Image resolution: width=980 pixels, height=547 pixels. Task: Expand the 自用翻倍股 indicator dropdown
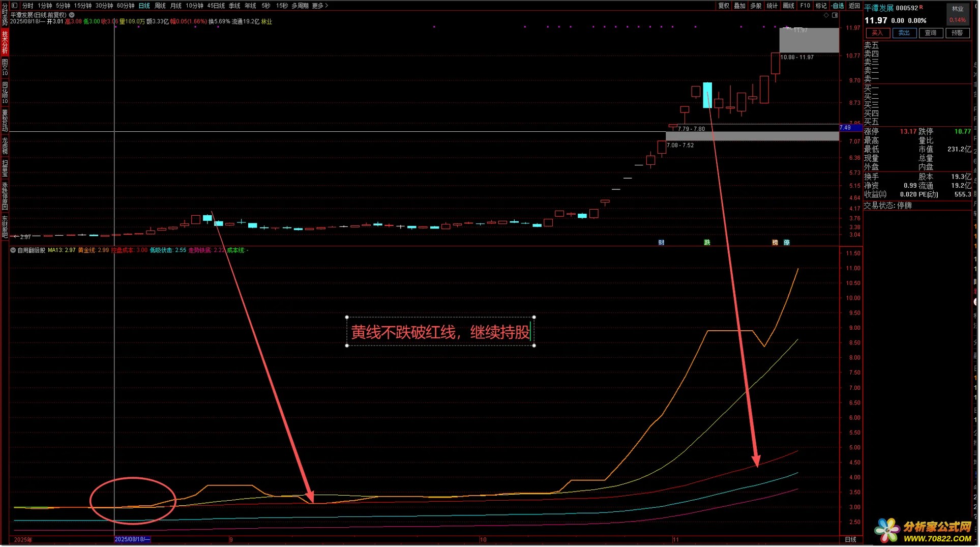click(13, 250)
